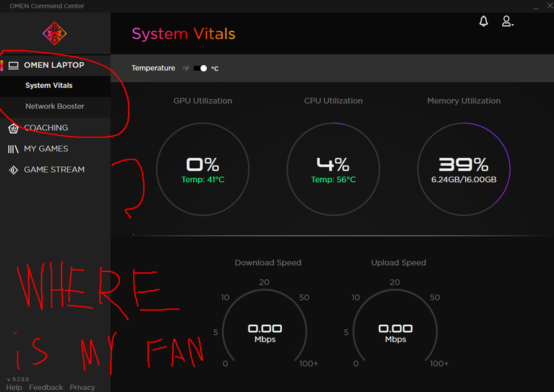
Task: Click the Game Stream icon
Action: click(x=13, y=170)
